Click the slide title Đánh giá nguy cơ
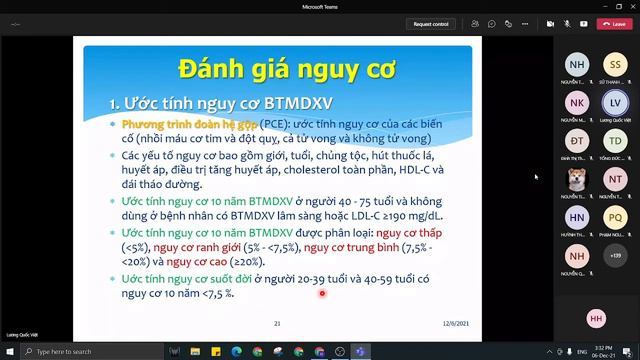Screen dimensions: 640x360 287,69
